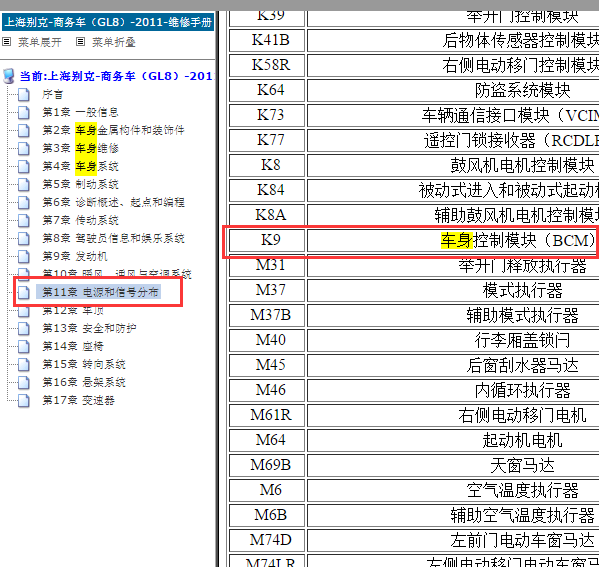This screenshot has height=567, width=599.
Task: Select 第4章 车身系统 chapter
Action: coord(80,166)
